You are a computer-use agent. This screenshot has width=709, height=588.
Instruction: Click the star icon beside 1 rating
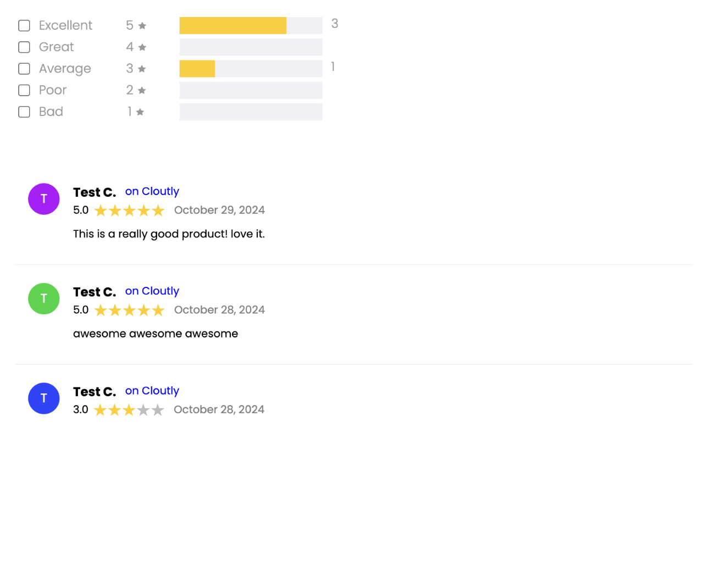140,112
